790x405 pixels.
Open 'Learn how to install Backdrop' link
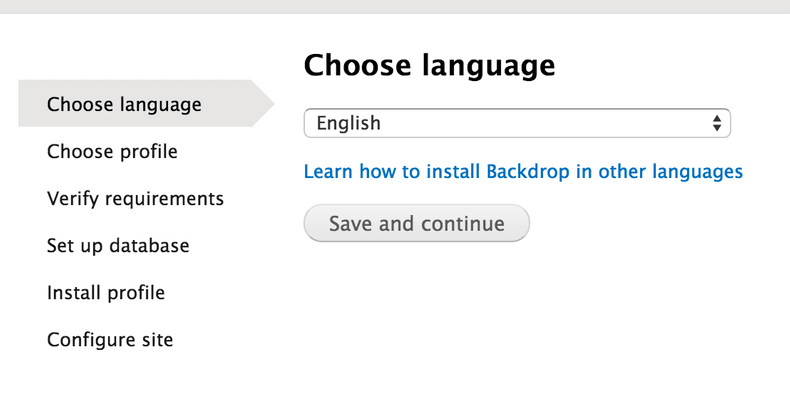(x=523, y=171)
